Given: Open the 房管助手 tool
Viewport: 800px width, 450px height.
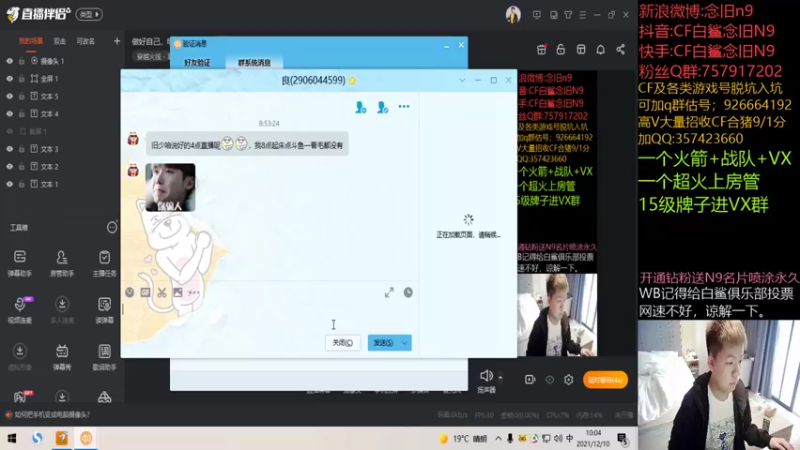Looking at the screenshot, I should 62,263.
